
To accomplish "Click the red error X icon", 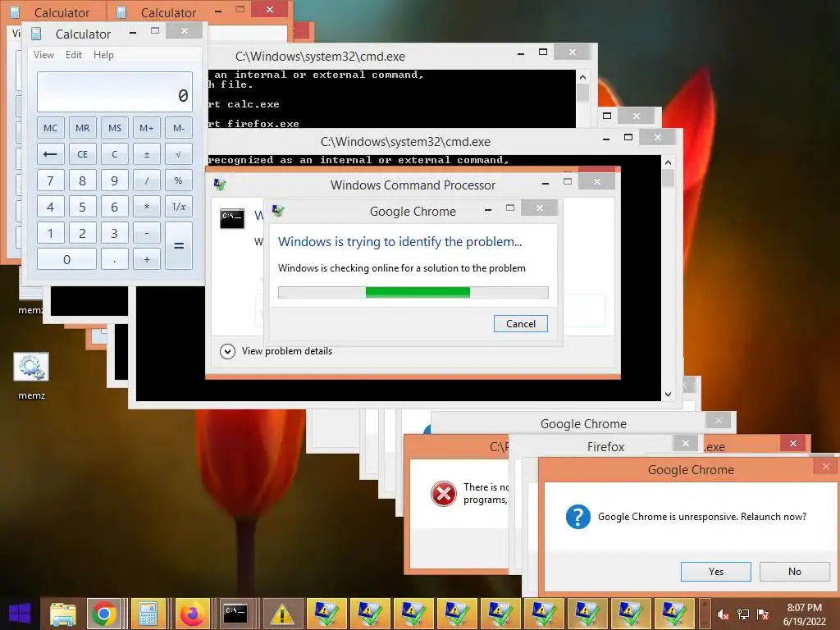I will coord(444,493).
